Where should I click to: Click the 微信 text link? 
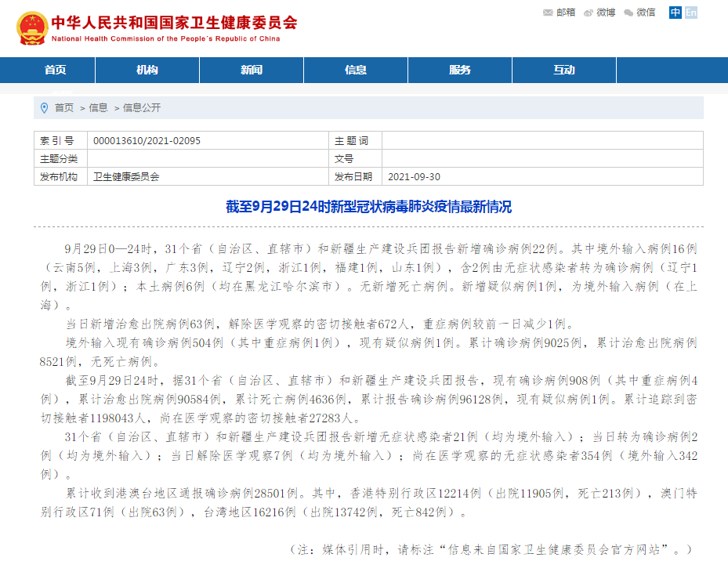[646, 13]
